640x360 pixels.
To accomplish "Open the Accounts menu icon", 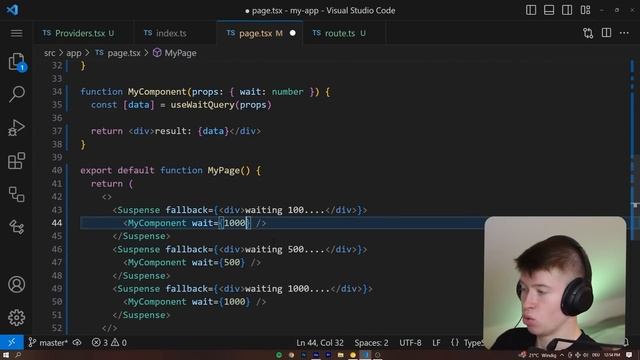I will 17,284.
